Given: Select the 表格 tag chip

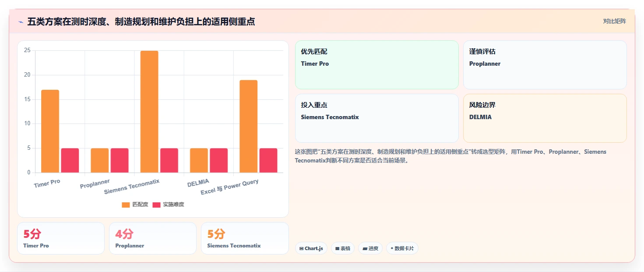Looking at the screenshot, I should 343,248.
